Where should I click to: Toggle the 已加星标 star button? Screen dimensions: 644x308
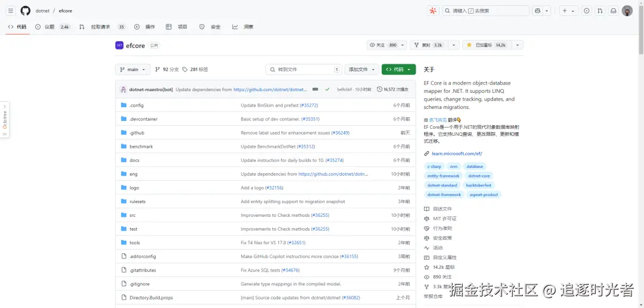[x=487, y=45]
